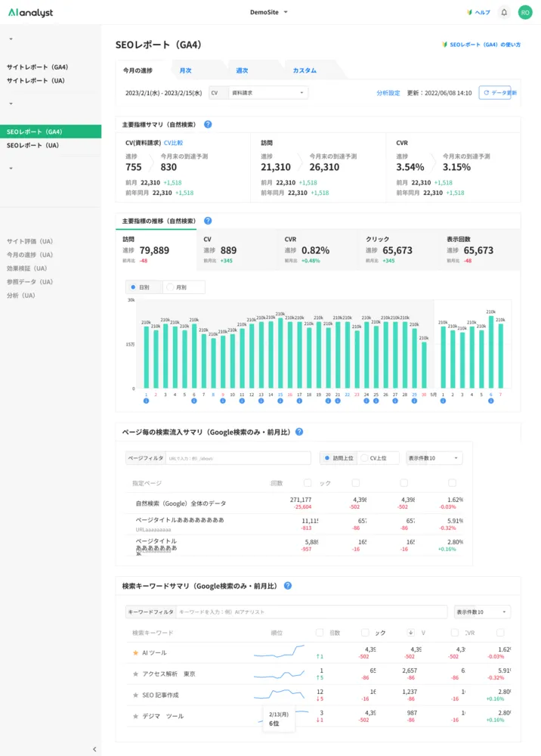The height and width of the screenshot is (756, 541).
Task: Toggle favorite star for アクセス解析 東京 keyword
Action: point(135,674)
